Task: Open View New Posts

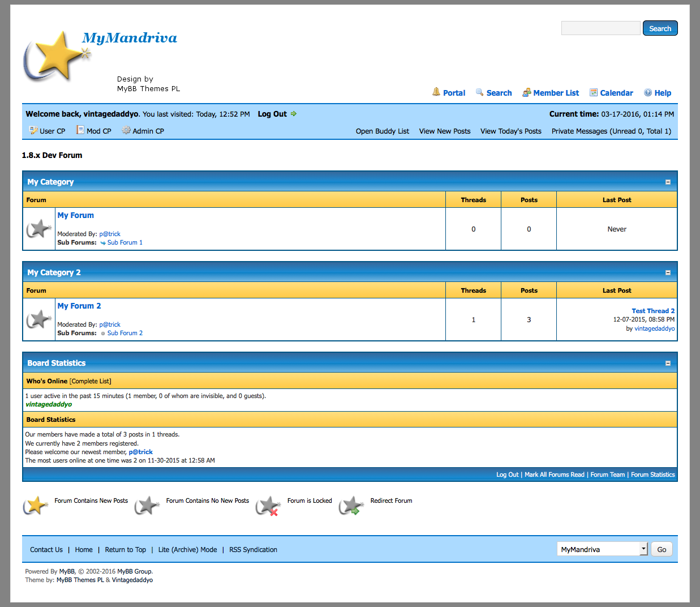Action: coord(444,131)
